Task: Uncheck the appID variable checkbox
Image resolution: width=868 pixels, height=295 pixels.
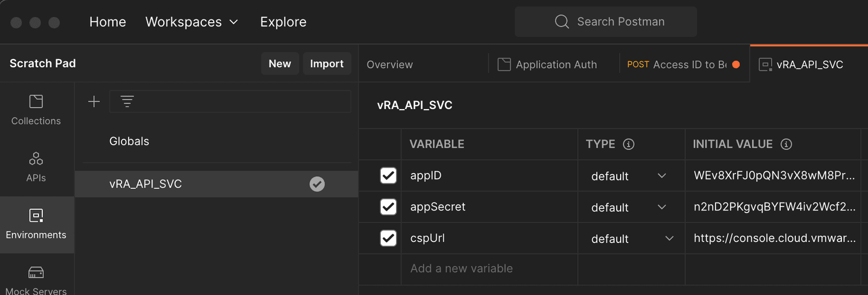Action: point(388,176)
